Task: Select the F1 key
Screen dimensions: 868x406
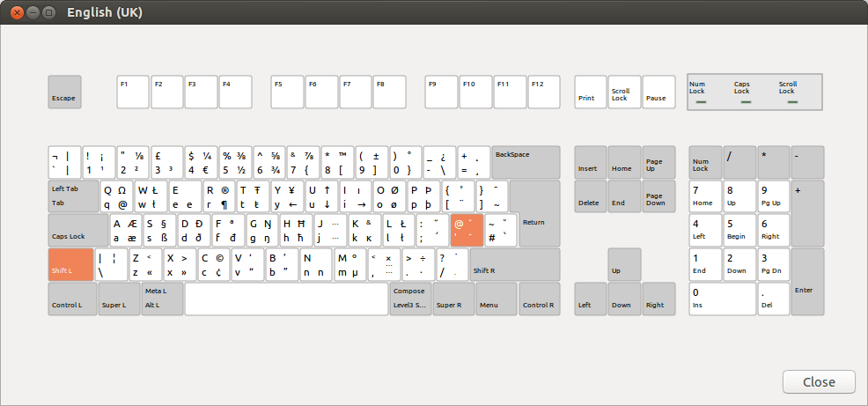Action: coord(133,92)
